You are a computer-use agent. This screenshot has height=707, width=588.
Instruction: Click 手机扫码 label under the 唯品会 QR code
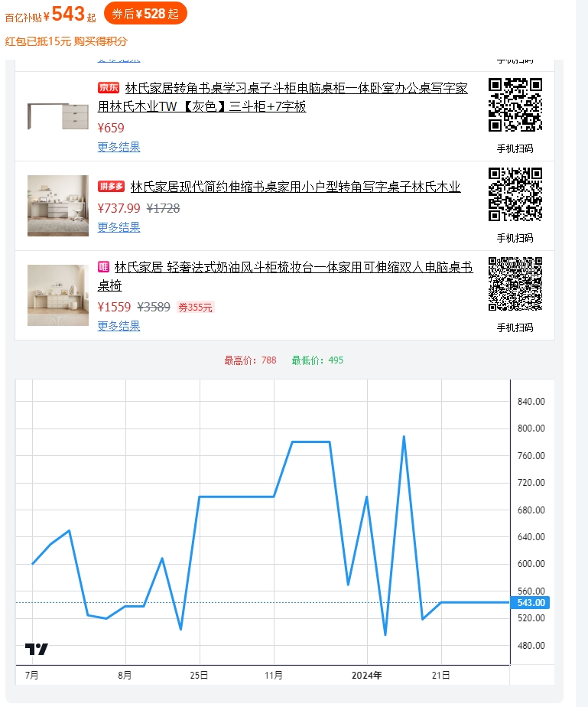click(x=515, y=327)
